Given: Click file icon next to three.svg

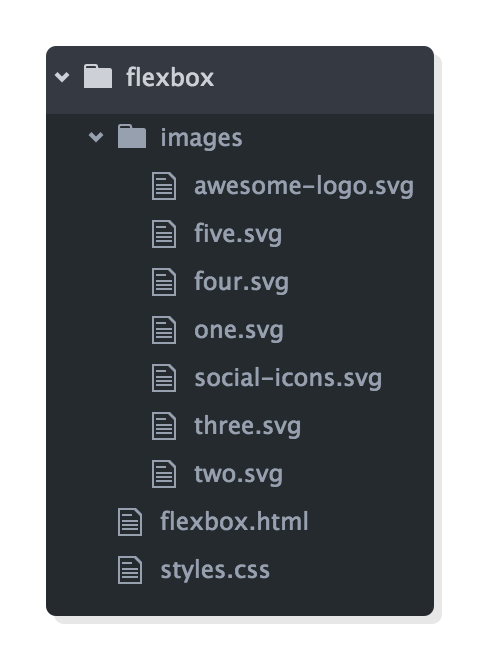Looking at the screenshot, I should point(164,426).
